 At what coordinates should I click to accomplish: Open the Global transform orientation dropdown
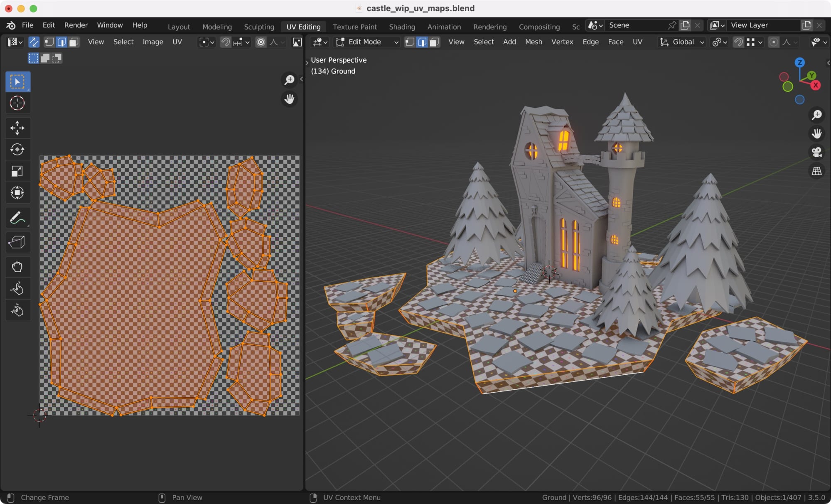point(681,42)
